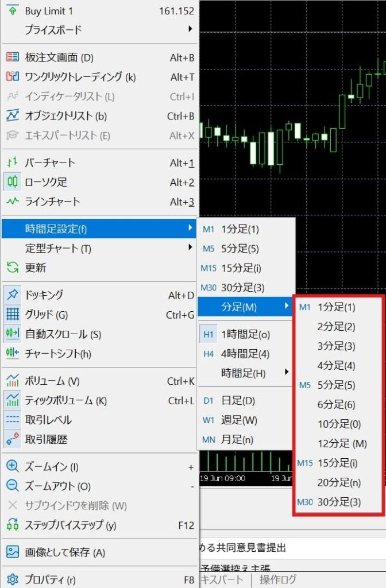Expand the 時間足(H) submenu arrow
The height and width of the screenshot is (588, 386).
[287, 372]
